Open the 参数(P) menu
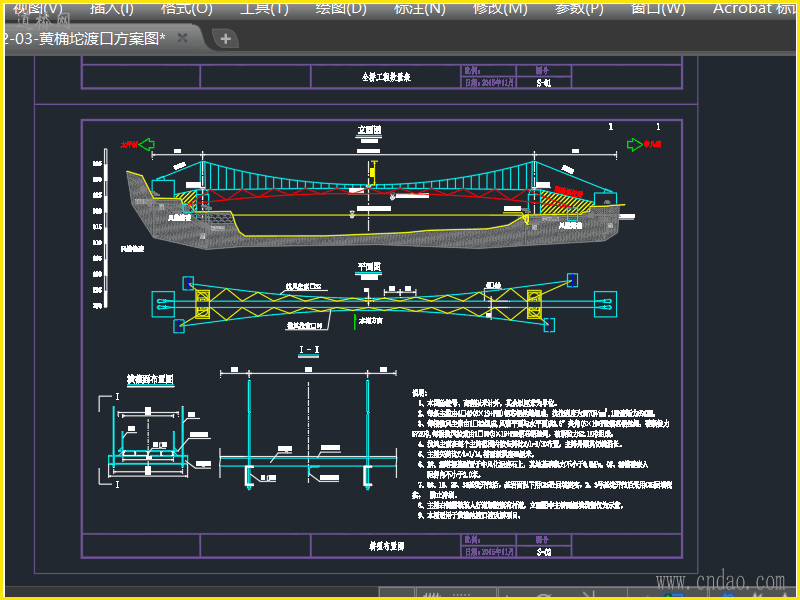 pyautogui.click(x=579, y=8)
